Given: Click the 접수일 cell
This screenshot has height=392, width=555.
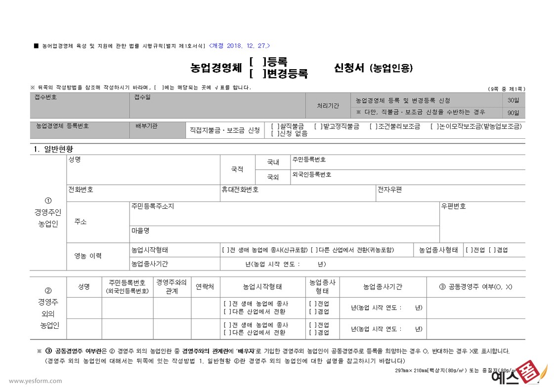Looking at the screenshot, I should click(217, 106).
